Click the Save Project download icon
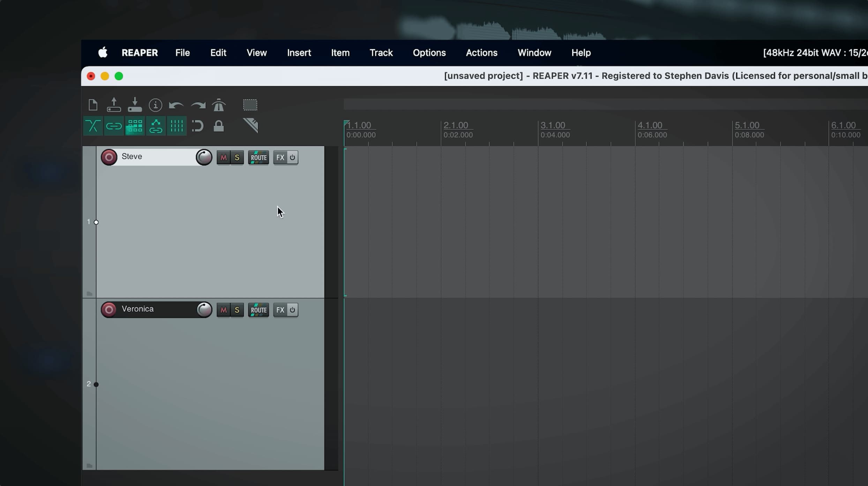The image size is (868, 486). pyautogui.click(x=135, y=105)
